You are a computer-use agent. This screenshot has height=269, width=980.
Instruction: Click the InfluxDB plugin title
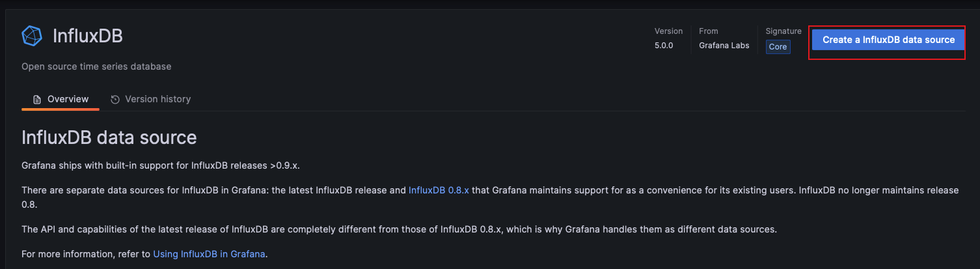(87, 36)
